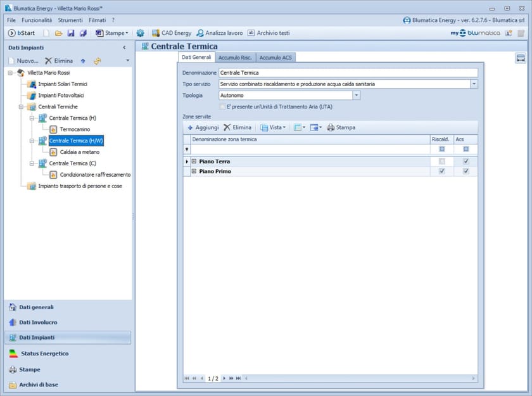
Task: Click the Denominazione text field
Action: (x=348, y=73)
